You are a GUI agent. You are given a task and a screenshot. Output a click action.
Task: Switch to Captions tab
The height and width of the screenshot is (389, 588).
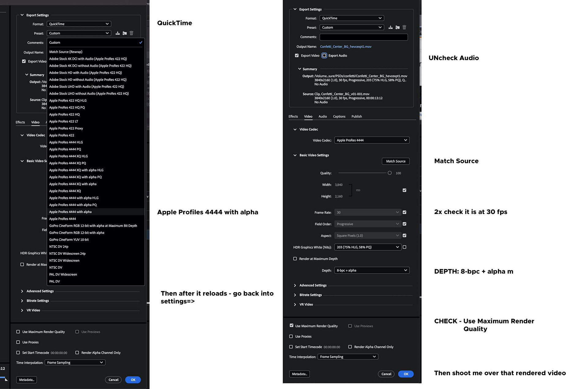[339, 116]
